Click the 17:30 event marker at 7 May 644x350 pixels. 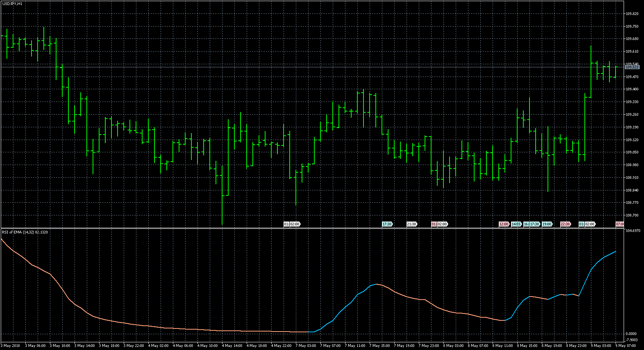coord(387,224)
